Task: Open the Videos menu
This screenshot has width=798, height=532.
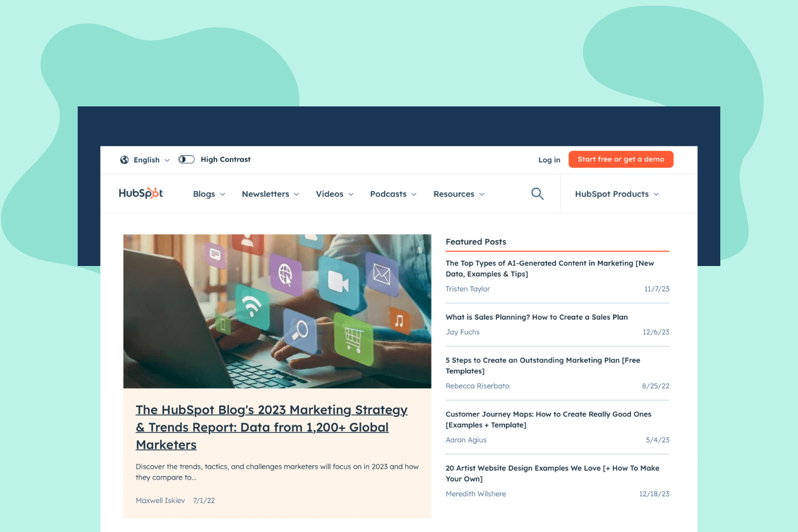Action: tap(334, 194)
